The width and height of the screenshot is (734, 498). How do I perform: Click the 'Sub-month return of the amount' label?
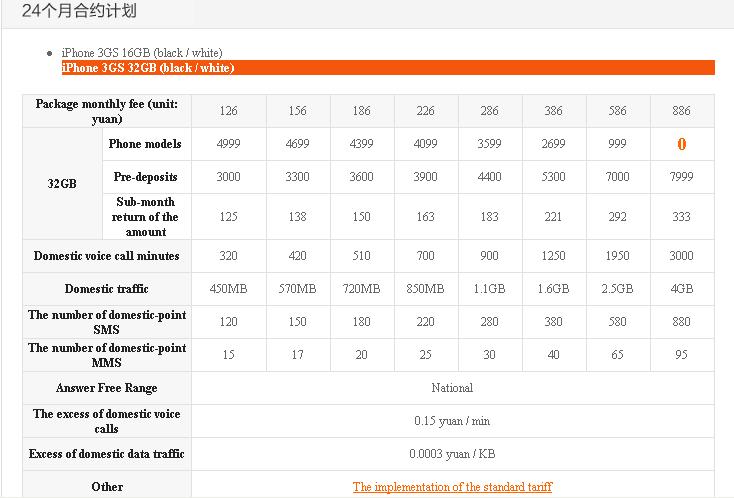[x=147, y=217]
